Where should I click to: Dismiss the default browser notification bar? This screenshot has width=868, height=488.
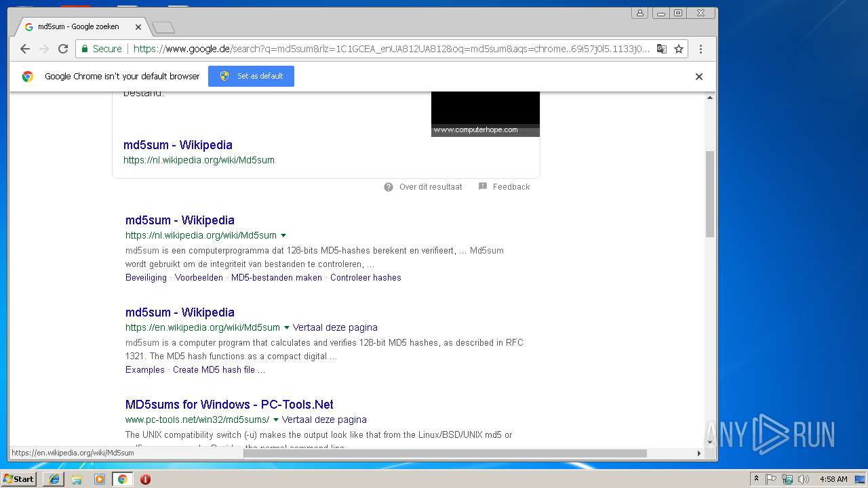click(x=698, y=77)
